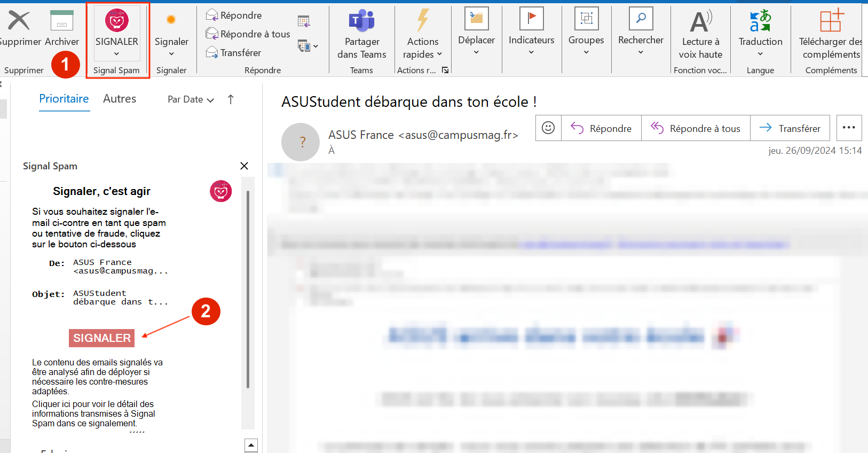Open the Déplacer folder menu
The height and width of the screenshot is (453, 868).
point(477,32)
